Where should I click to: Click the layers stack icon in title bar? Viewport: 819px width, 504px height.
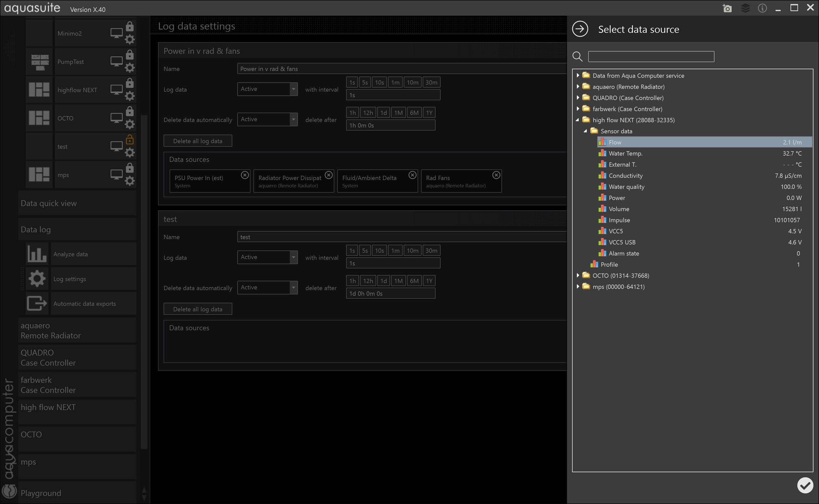(x=745, y=8)
